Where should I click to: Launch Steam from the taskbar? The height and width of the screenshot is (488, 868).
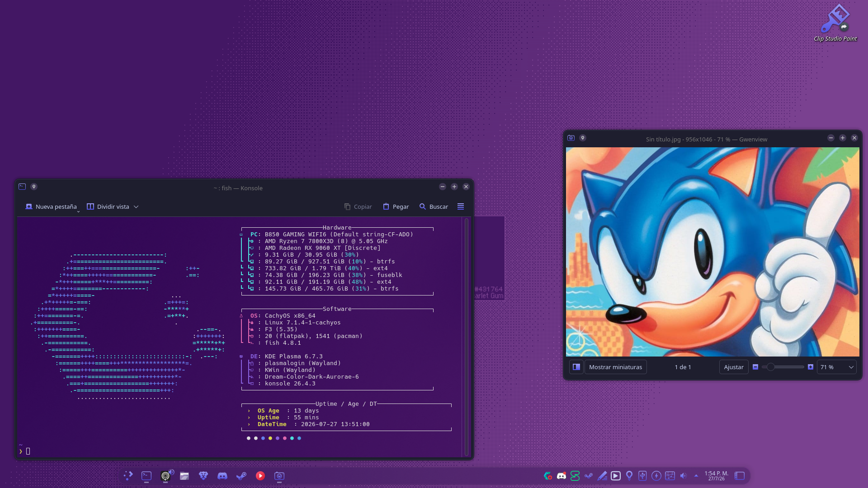(x=241, y=475)
